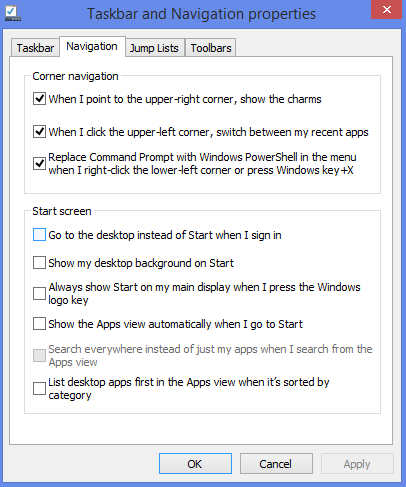406x487 pixels.
Task: Click the Search everywhere instead of apps checkbox
Action: tap(39, 356)
